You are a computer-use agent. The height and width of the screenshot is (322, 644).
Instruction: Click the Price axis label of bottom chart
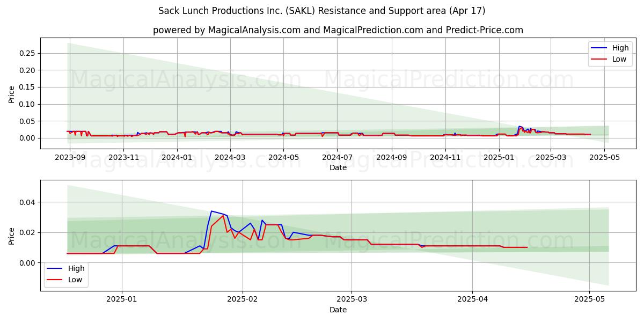12,236
